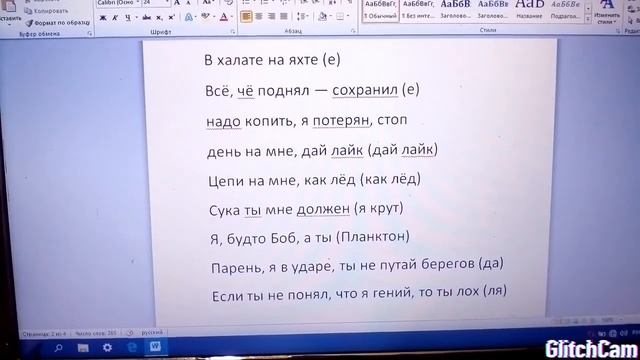
Task: Toggle italic formatting (К)
Action: point(115,18)
